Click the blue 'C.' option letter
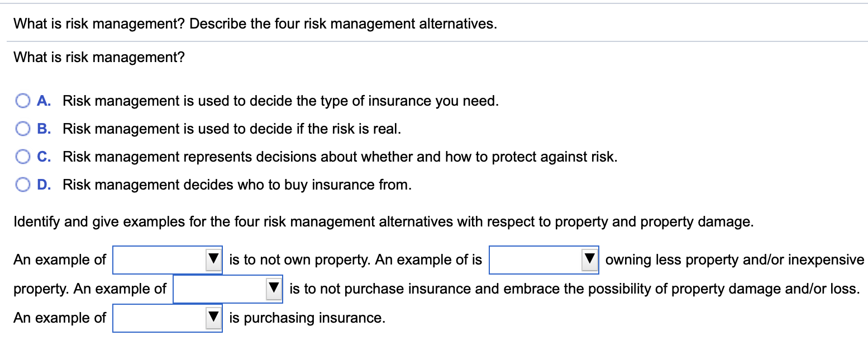The image size is (868, 359). tap(44, 157)
